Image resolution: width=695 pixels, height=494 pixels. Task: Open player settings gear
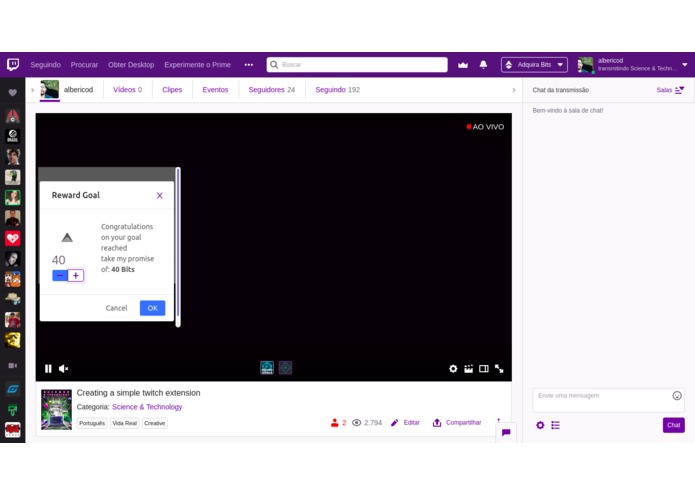pos(453,369)
